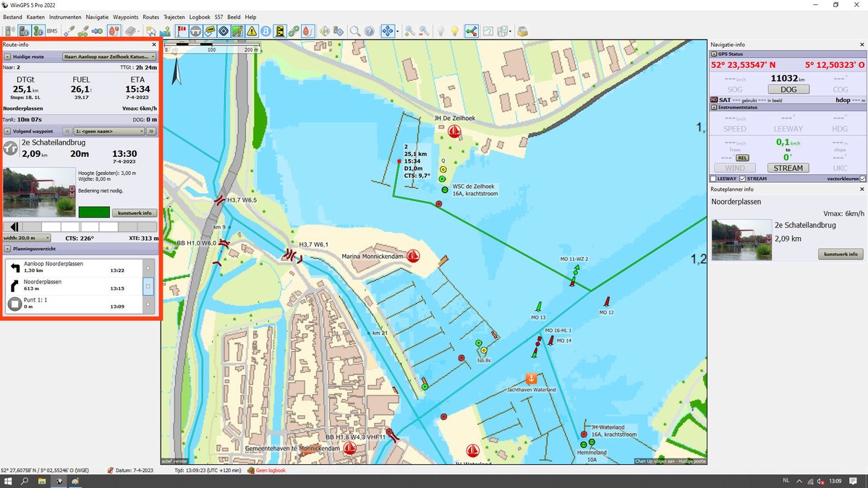
Task: Open the Waypoints menu
Action: point(126,17)
